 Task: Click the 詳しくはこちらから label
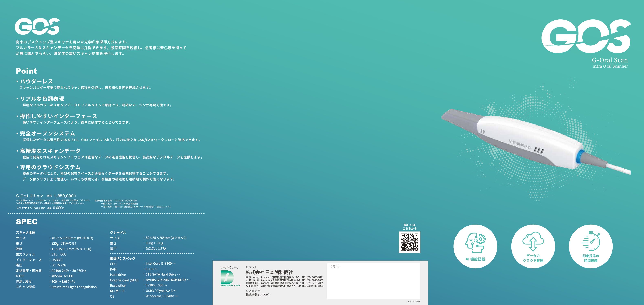coord(409,227)
